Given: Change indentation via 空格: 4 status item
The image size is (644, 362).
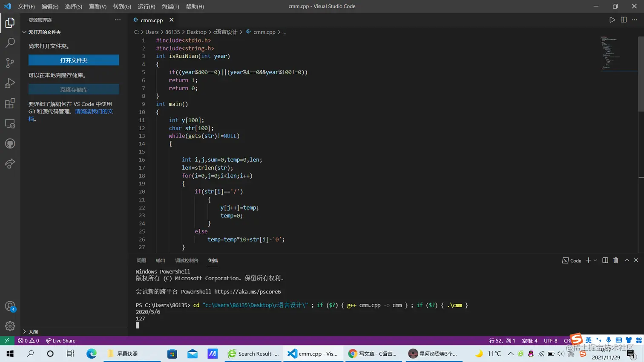Looking at the screenshot, I should coord(529,341).
